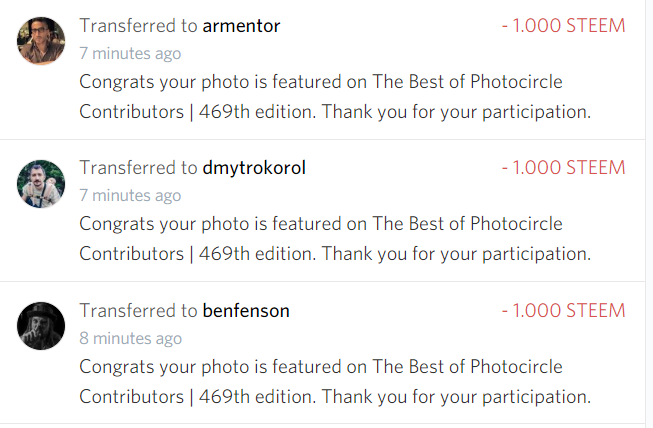Click 'Transferred to' text before benfenson
The width and height of the screenshot is (653, 428).
click(x=138, y=311)
